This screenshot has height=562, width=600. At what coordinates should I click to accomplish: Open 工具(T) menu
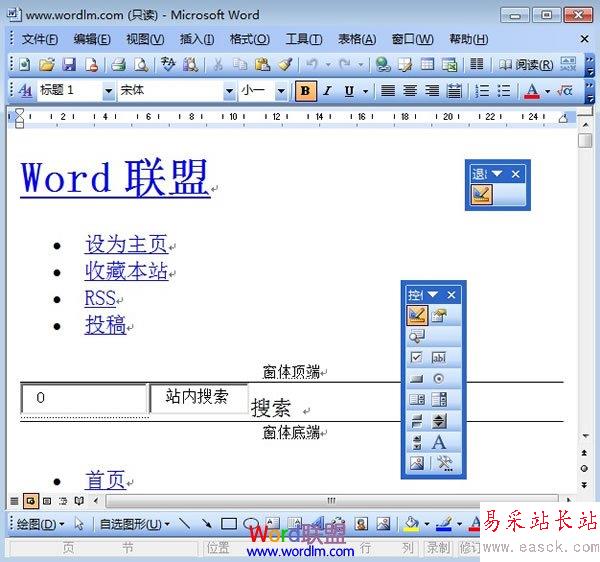pyautogui.click(x=304, y=39)
